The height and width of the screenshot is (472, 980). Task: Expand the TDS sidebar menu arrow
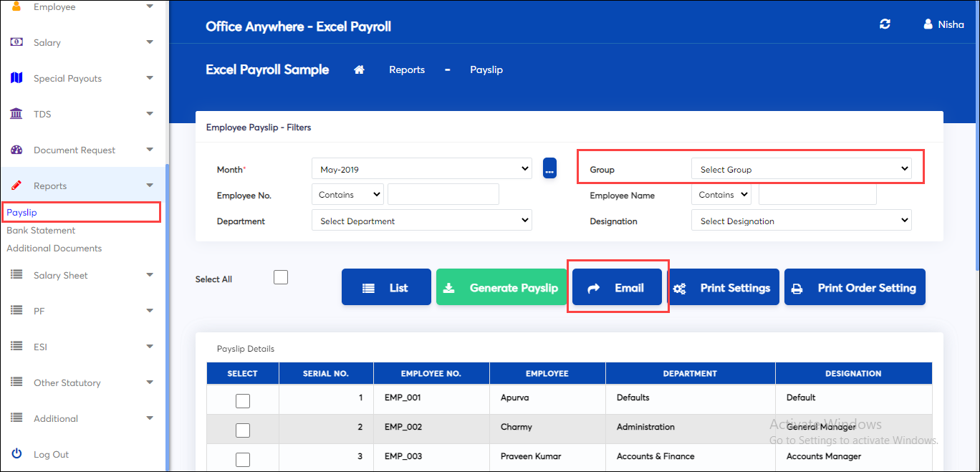(150, 114)
